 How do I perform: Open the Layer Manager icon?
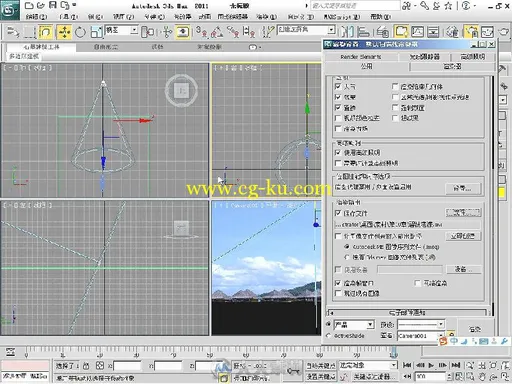point(382,32)
